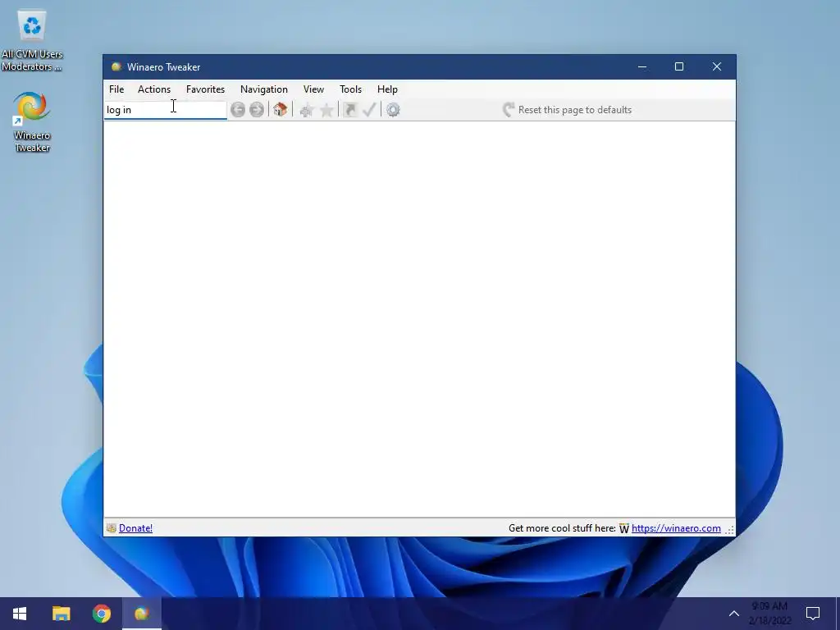Click the checkmark toolbar icon
This screenshot has height=630, width=840.
[369, 110]
